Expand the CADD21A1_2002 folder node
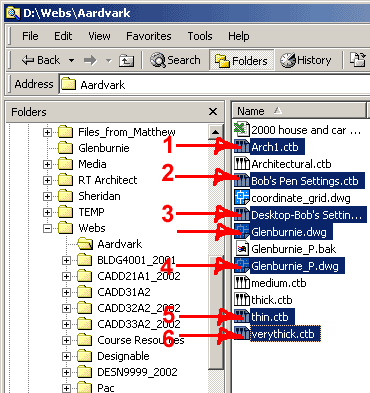This screenshot has width=370, height=393. coord(66,276)
